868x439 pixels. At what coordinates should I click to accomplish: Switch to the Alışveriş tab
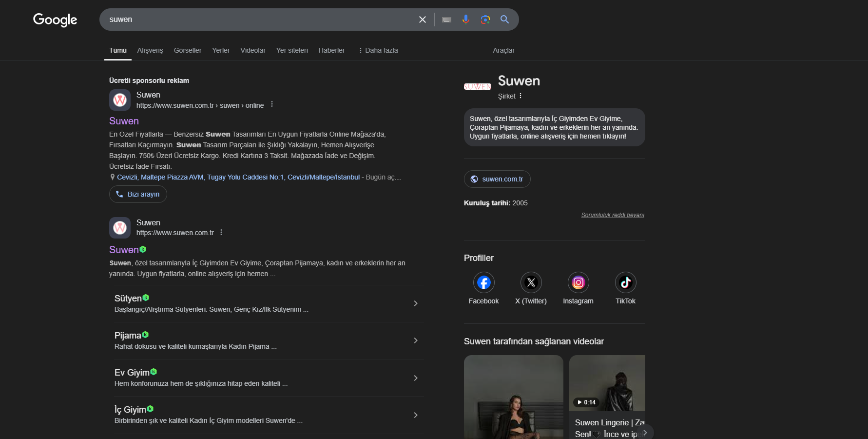pos(150,50)
